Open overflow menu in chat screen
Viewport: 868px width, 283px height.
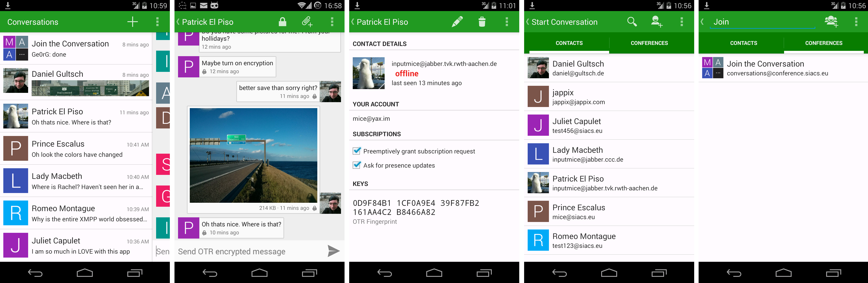point(332,22)
